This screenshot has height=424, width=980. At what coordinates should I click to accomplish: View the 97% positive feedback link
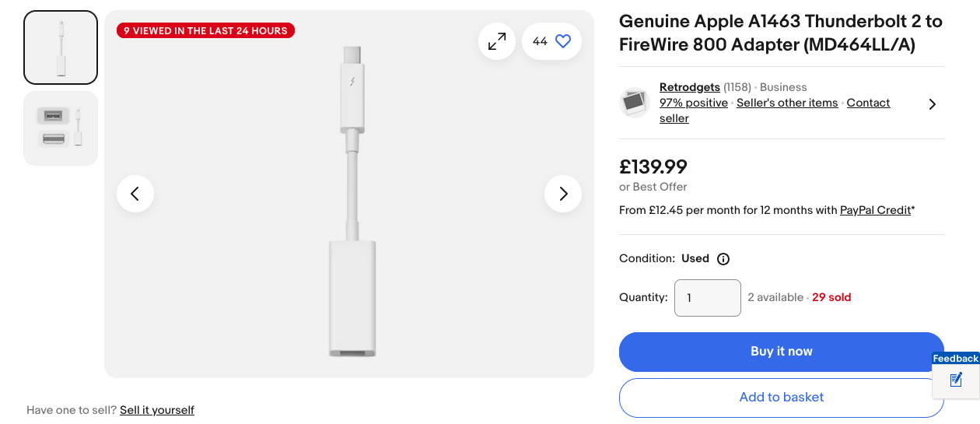694,103
